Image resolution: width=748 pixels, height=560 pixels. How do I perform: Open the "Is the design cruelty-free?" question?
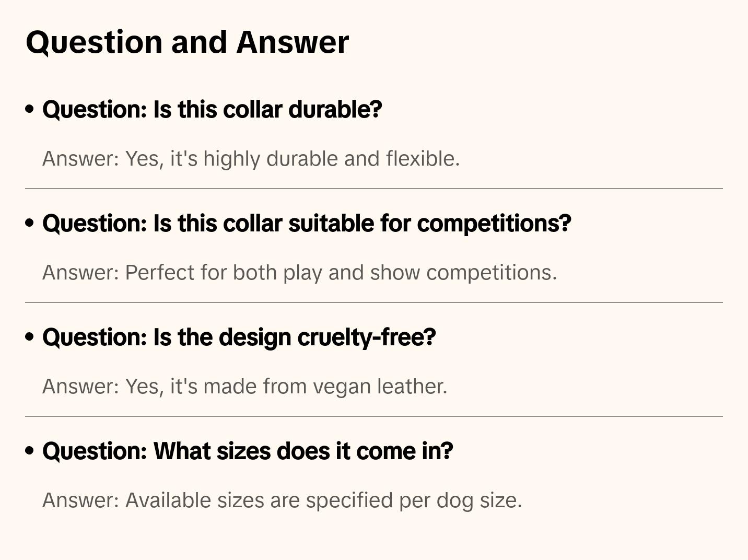point(239,337)
